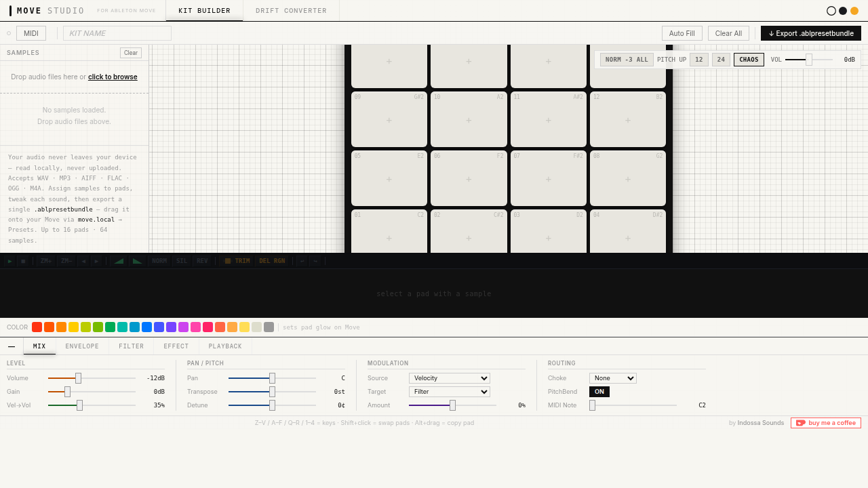Open the Choke dropdown
The width and height of the screenshot is (868, 488).
tap(613, 378)
